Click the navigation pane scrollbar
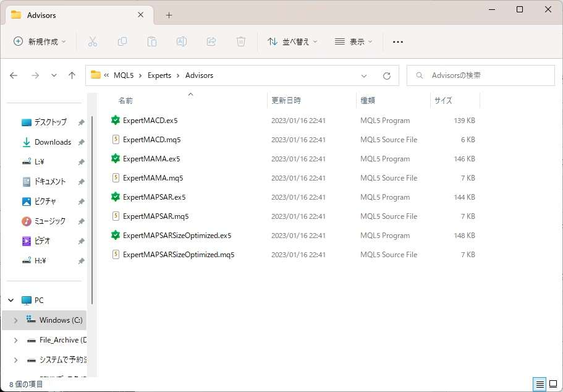 coord(92,210)
